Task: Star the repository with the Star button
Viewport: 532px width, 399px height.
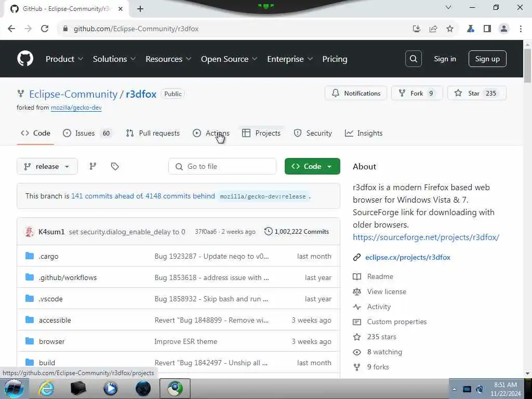Action: (477, 94)
